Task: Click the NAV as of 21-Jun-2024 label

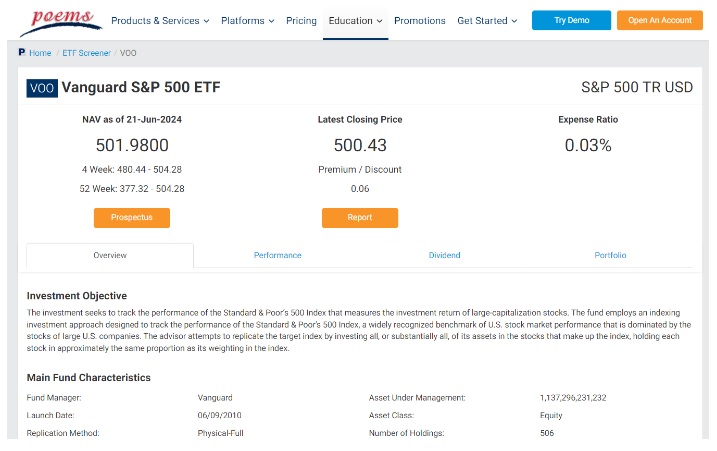Action: (x=132, y=120)
